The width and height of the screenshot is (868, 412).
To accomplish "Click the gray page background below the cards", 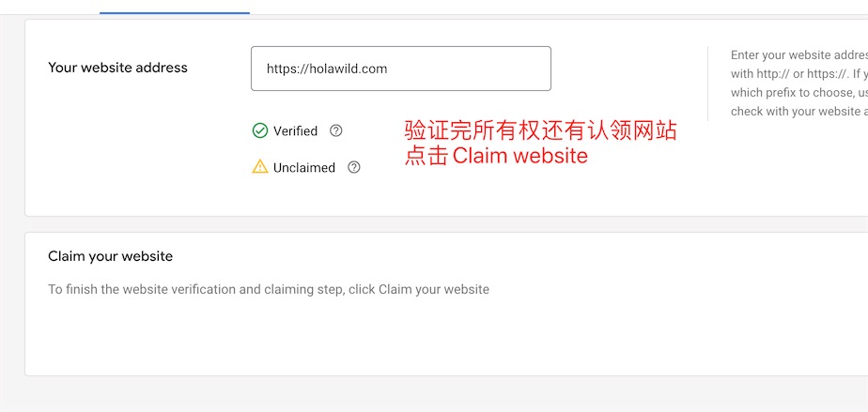I will click(442, 394).
